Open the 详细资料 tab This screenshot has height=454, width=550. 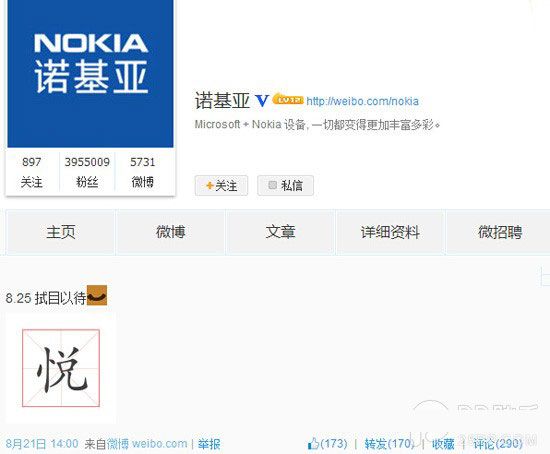click(x=390, y=232)
